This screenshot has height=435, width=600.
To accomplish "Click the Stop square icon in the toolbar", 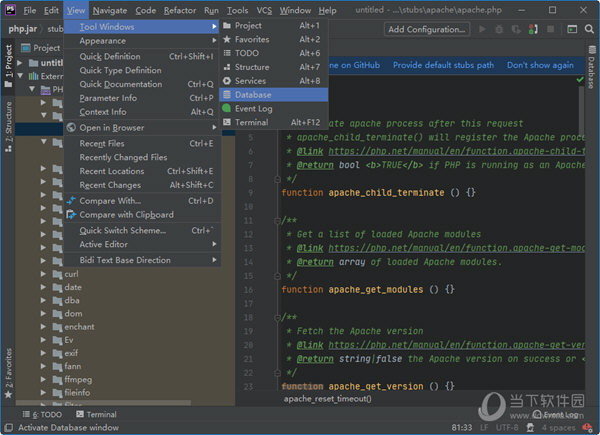I will coord(551,29).
